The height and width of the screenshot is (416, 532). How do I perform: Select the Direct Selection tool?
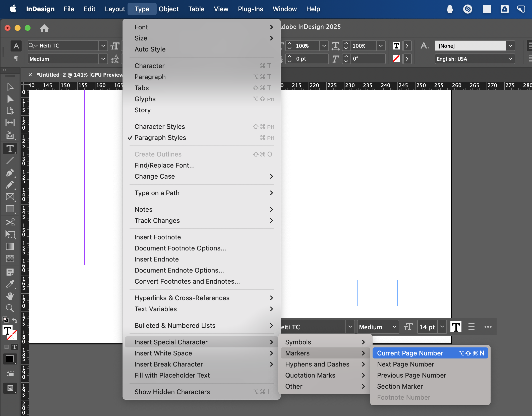click(x=10, y=99)
